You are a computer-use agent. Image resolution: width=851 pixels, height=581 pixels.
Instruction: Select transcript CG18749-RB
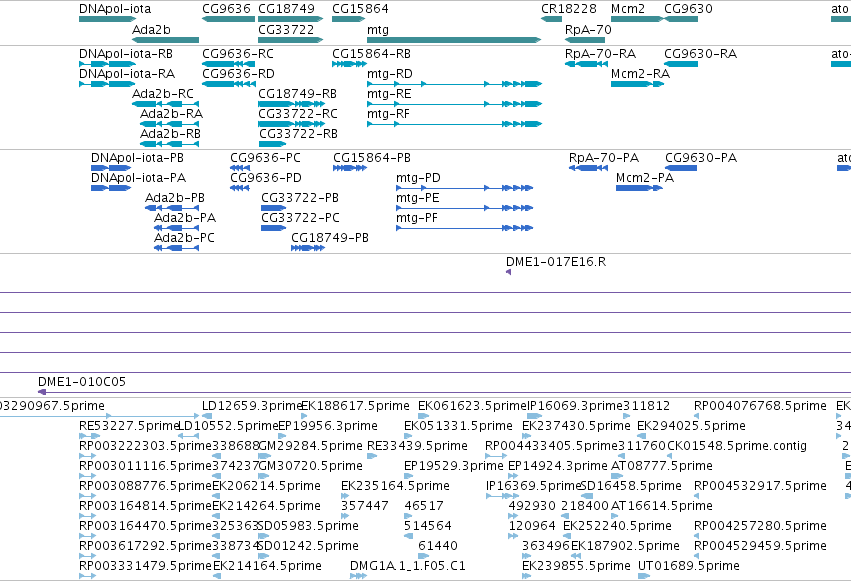(x=291, y=104)
